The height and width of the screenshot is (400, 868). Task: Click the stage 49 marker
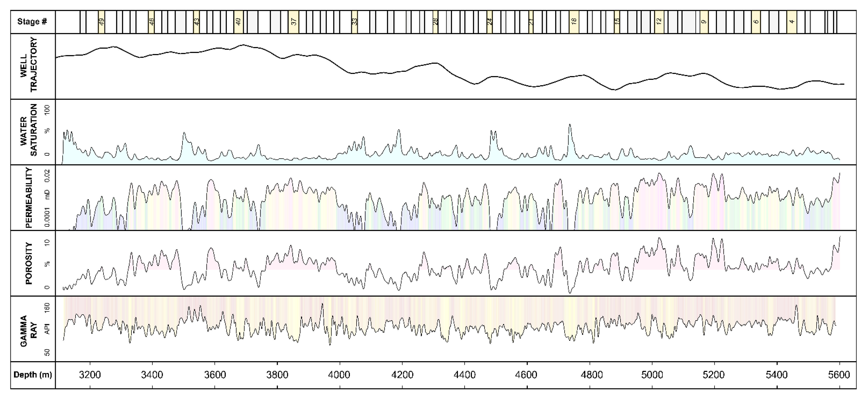point(101,21)
